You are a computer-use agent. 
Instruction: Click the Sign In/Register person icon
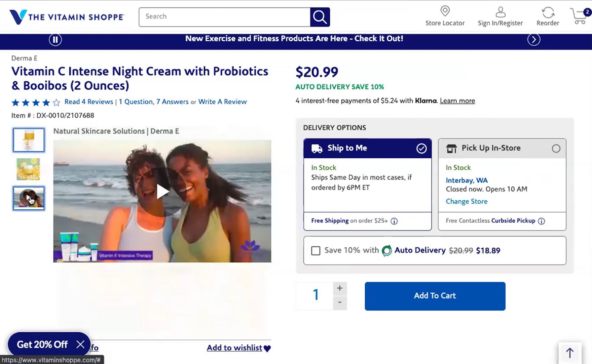(500, 12)
